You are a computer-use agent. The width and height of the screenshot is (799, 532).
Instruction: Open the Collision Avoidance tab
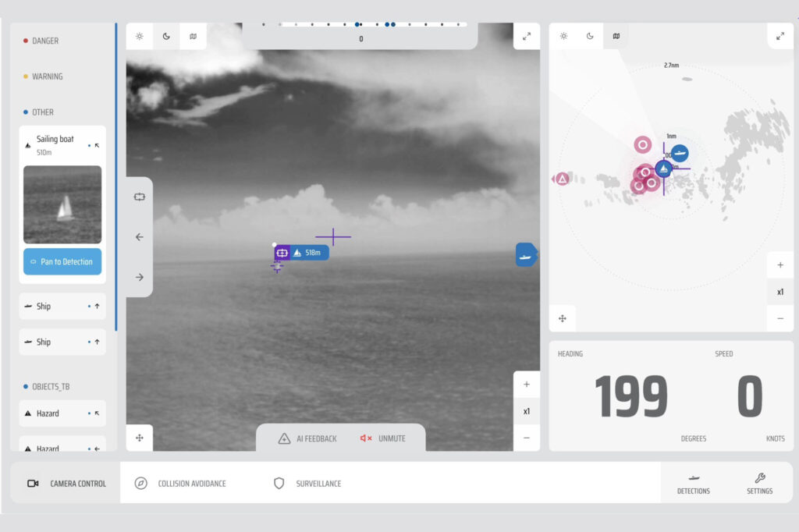pyautogui.click(x=183, y=484)
